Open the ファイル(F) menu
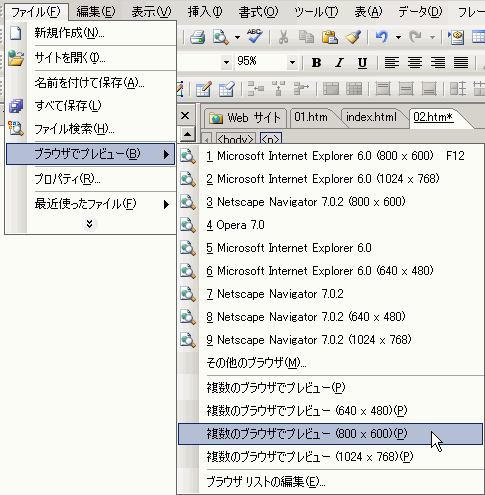485x495 pixels. [36, 12]
